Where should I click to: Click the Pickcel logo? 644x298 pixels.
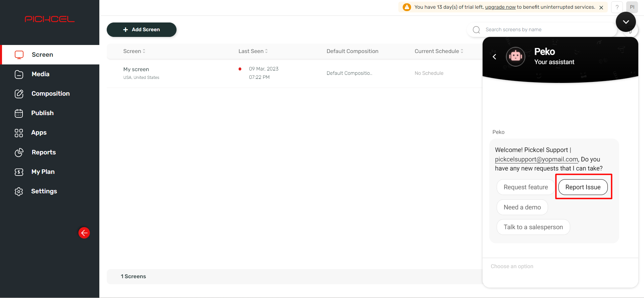[x=50, y=19]
